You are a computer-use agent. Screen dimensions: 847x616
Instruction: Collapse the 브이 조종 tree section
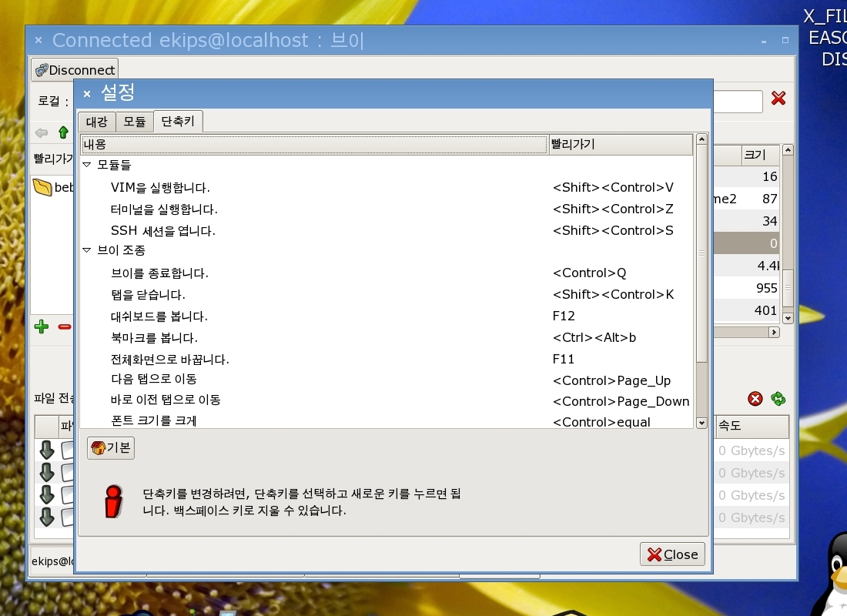87,251
